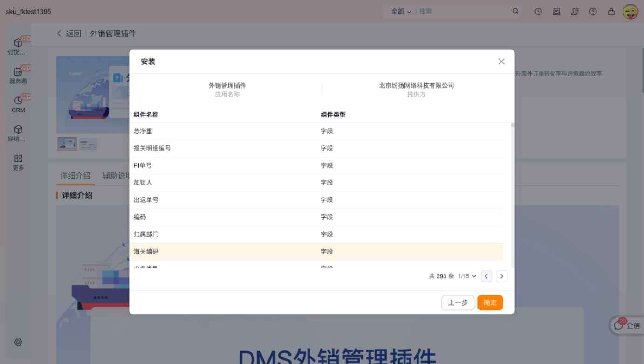Click the 上一步 button
644x364 pixels.
point(458,302)
